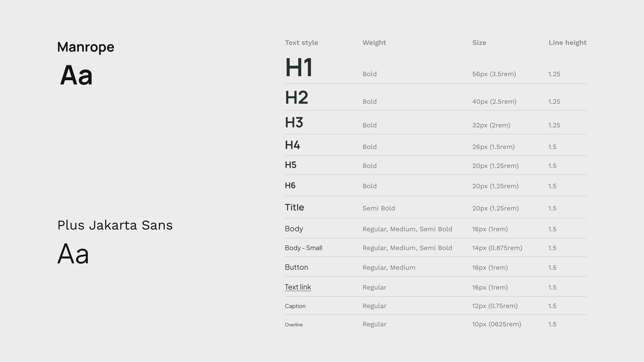Select line height 1.5 in the Button row

click(552, 268)
